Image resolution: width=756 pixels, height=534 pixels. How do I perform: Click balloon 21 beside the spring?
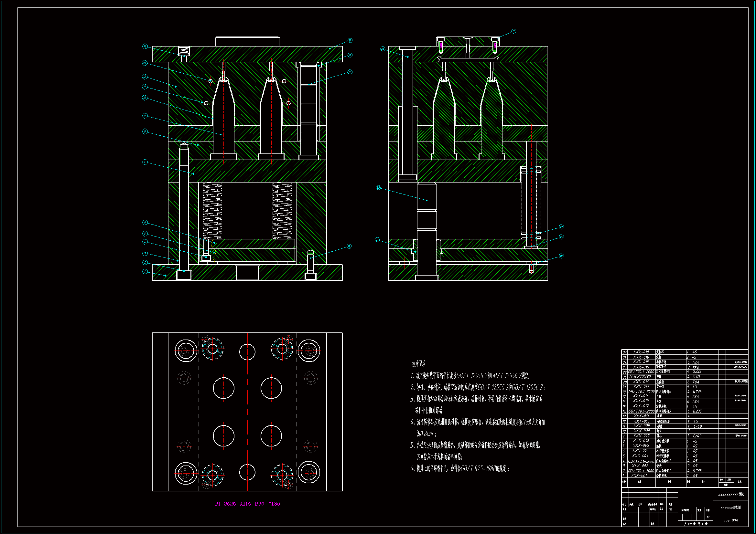pyautogui.click(x=561, y=227)
